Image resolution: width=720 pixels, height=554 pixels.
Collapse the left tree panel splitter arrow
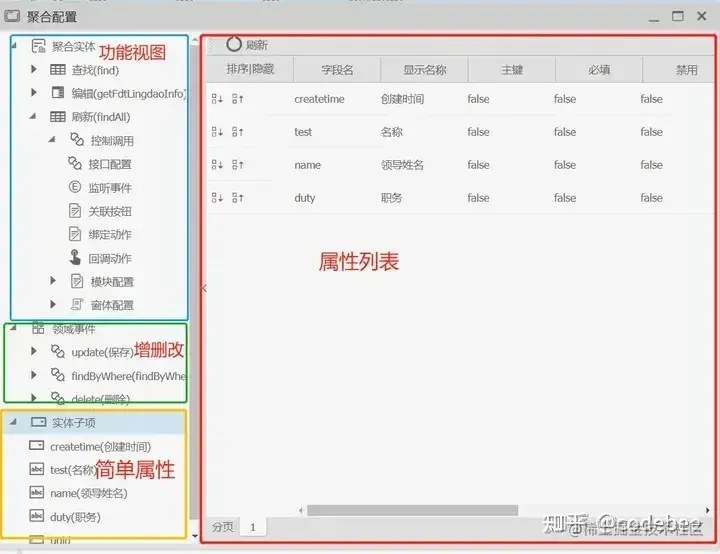click(204, 288)
